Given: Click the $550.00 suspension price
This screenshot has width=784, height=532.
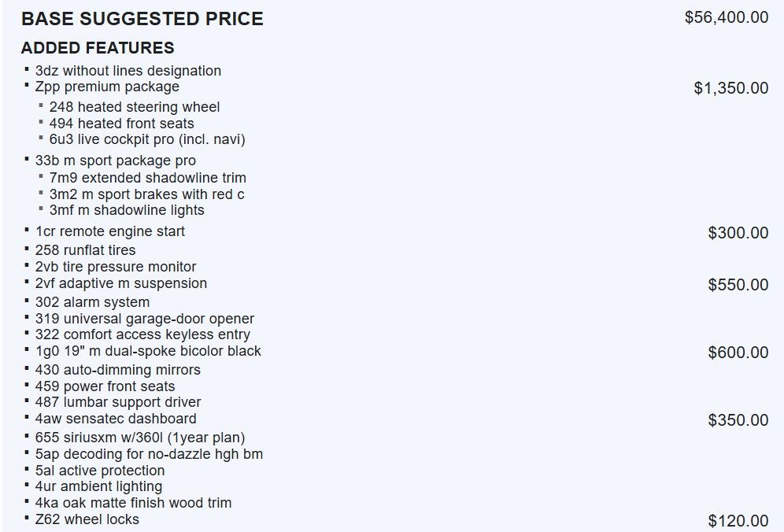Looking at the screenshot, I should coord(738,285).
